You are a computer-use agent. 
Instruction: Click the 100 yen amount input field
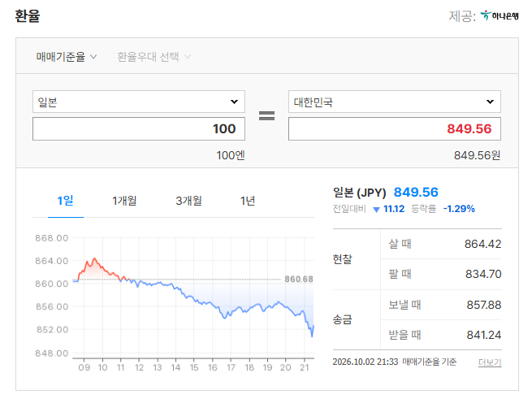pyautogui.click(x=139, y=128)
